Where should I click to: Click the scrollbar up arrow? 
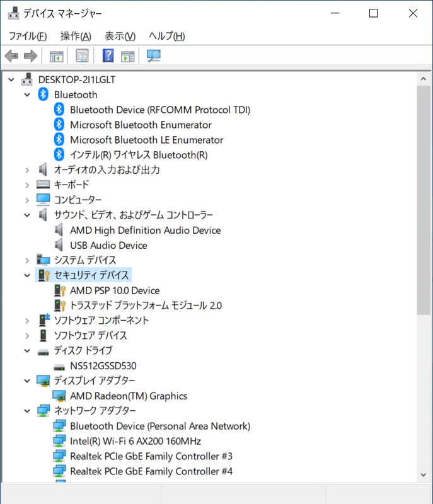[424, 79]
